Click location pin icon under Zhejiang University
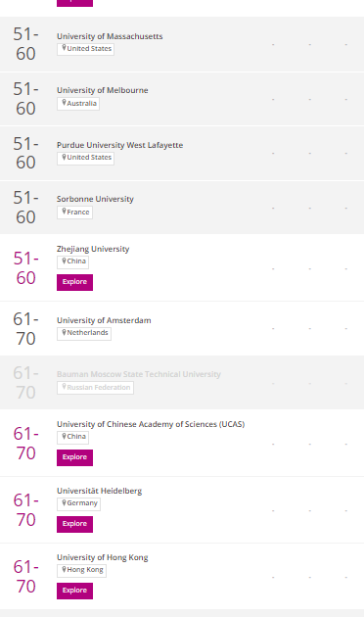 64,261
